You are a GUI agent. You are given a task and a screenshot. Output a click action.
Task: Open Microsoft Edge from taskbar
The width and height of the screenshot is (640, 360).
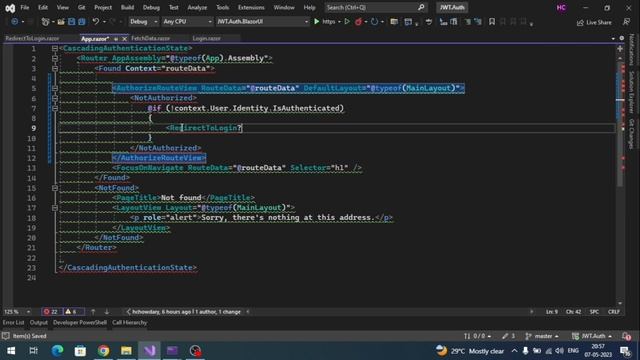[57, 351]
